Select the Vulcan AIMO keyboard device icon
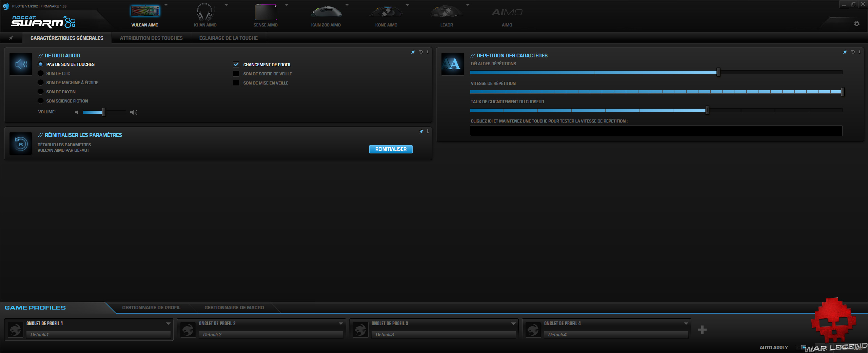Screen dimensions: 868x353 pos(145,12)
